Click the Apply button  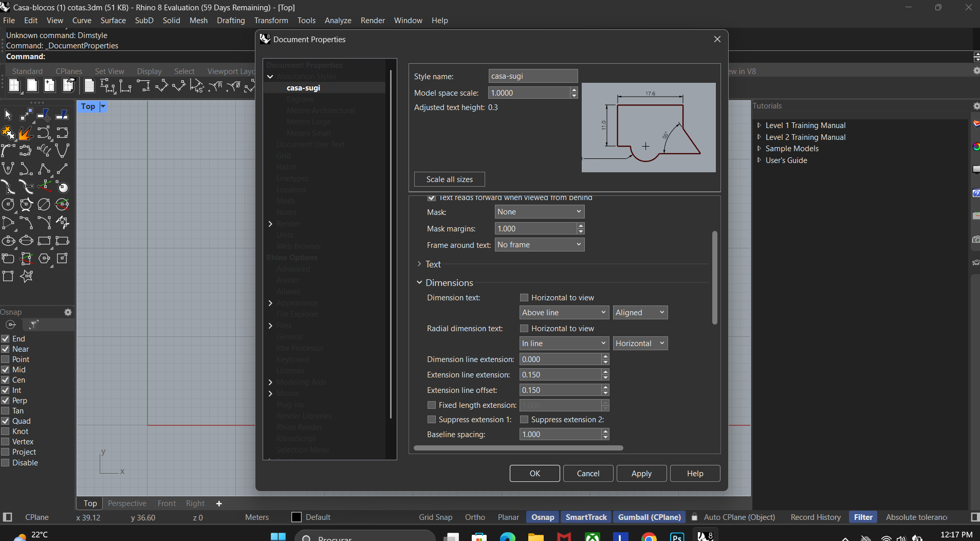(x=641, y=474)
